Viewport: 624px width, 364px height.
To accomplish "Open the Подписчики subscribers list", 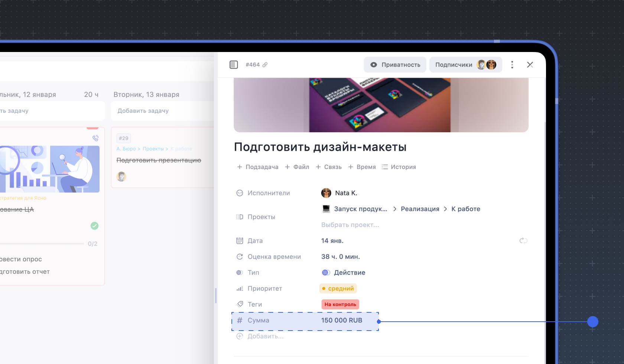I will 465,65.
